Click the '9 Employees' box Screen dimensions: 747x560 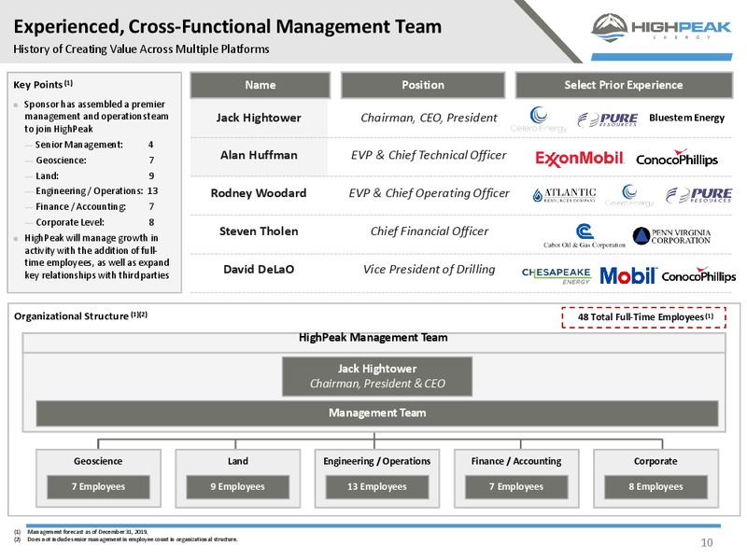click(x=238, y=486)
